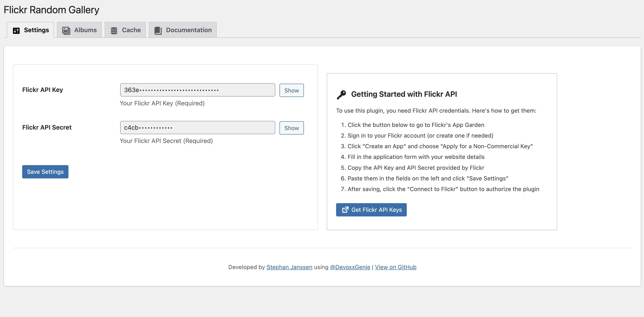
Task: Click the Settings tab sliders icon
Action: (x=16, y=31)
